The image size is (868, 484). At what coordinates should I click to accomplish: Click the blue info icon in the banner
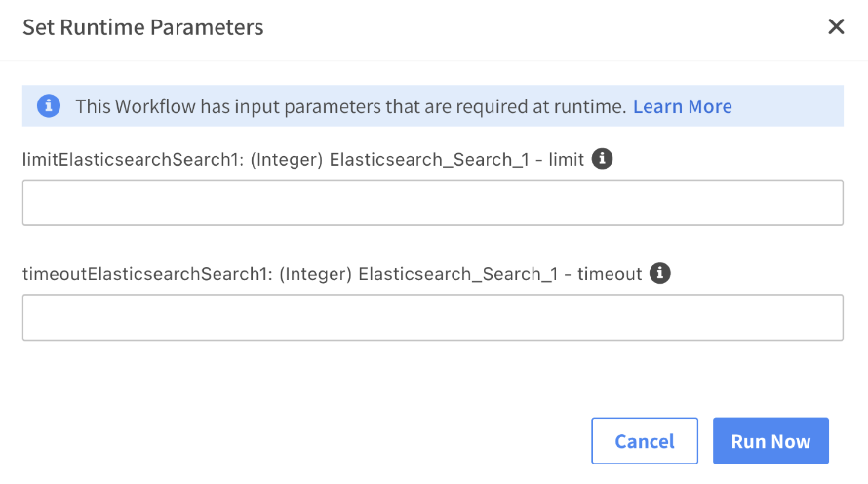click(49, 106)
